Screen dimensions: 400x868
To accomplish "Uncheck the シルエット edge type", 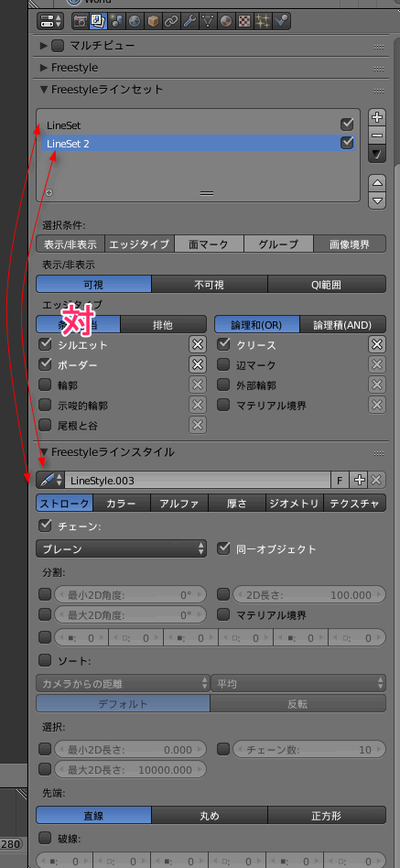I will [x=46, y=344].
